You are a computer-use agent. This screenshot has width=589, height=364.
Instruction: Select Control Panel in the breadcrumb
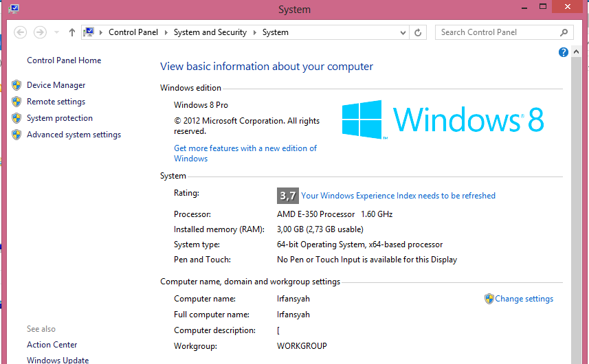(133, 32)
